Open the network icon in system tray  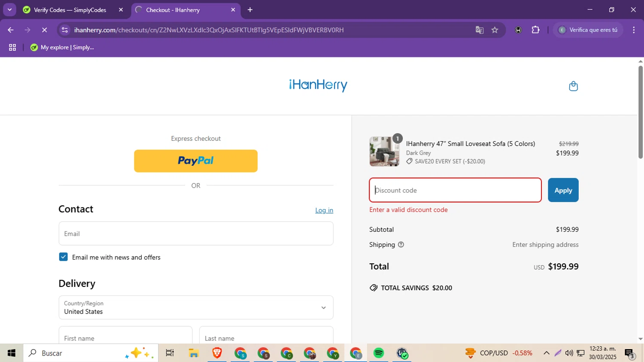580,353
